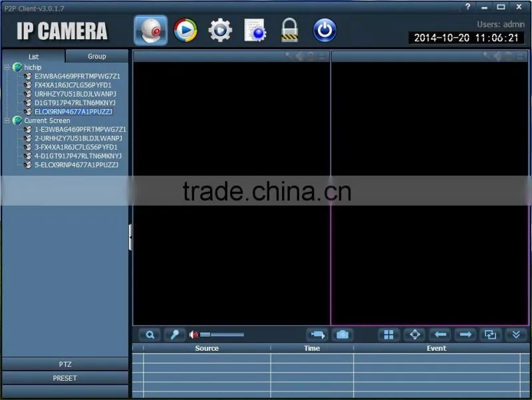
Task: Click the magnifier zoom button
Action: pyautogui.click(x=150, y=335)
